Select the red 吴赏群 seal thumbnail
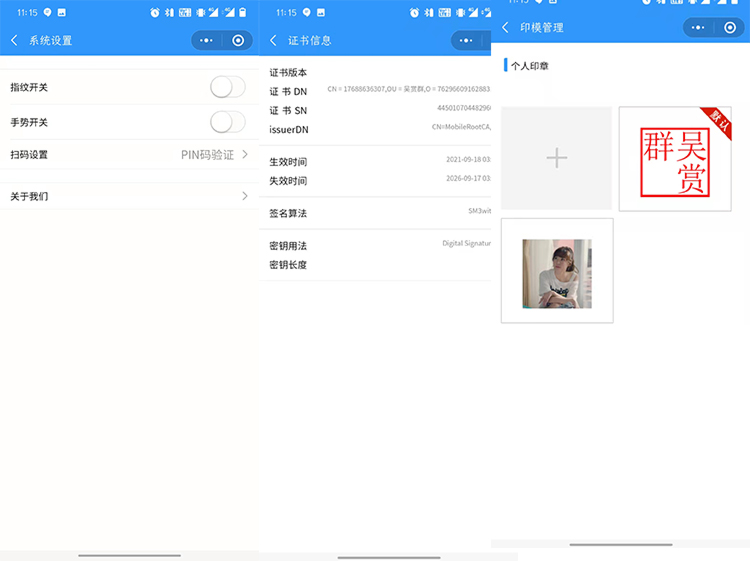This screenshot has width=750, height=561. [x=675, y=159]
